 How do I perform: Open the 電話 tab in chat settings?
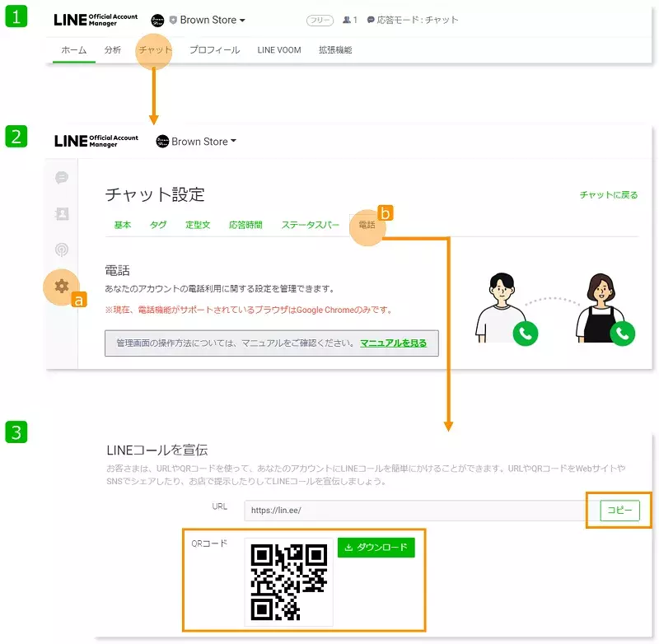(367, 225)
